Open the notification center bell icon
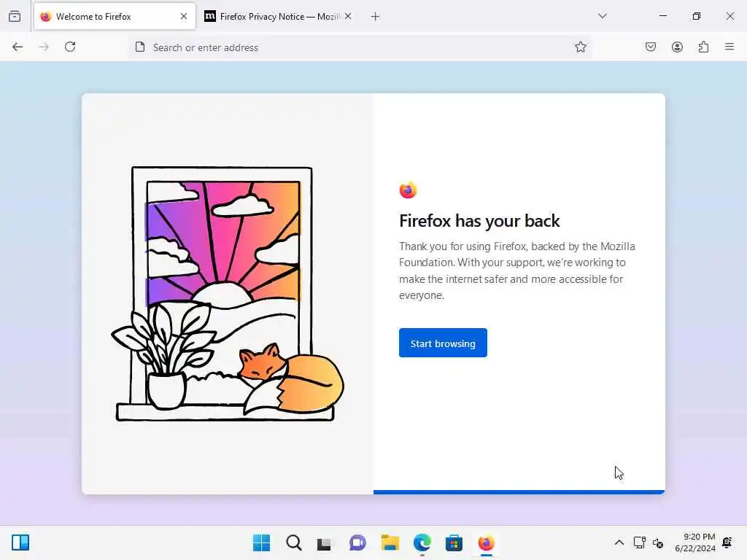Screen dimensions: 747x560 727,542
